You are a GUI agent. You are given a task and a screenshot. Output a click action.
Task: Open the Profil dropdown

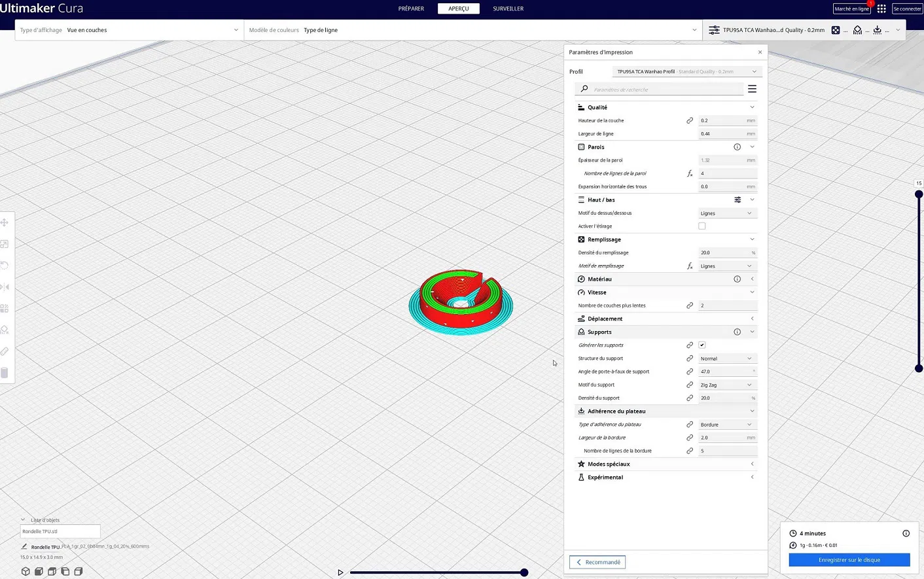click(687, 71)
